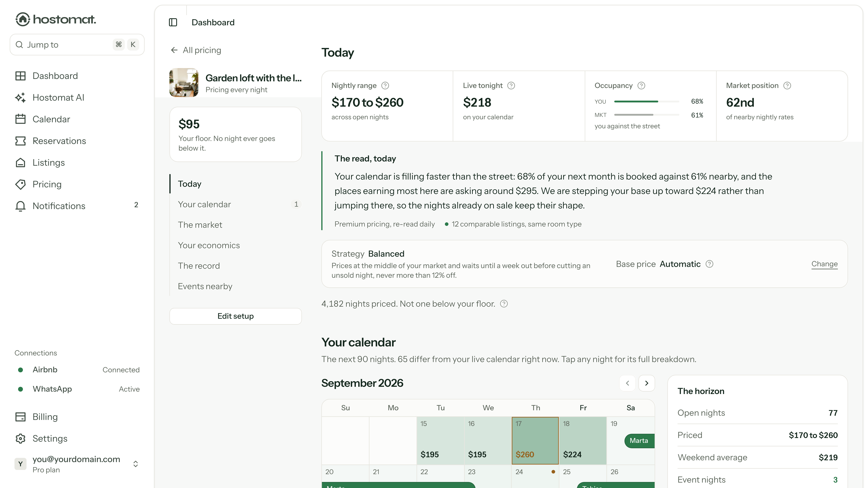Open help icon next to Nightly range
The width and height of the screenshot is (868, 488).
[x=385, y=86]
